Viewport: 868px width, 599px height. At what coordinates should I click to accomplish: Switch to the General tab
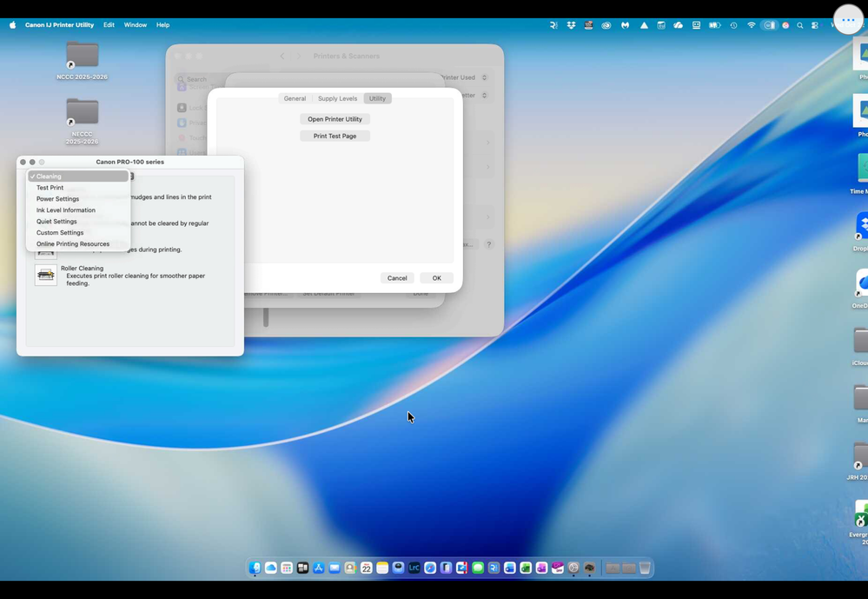[295, 98]
